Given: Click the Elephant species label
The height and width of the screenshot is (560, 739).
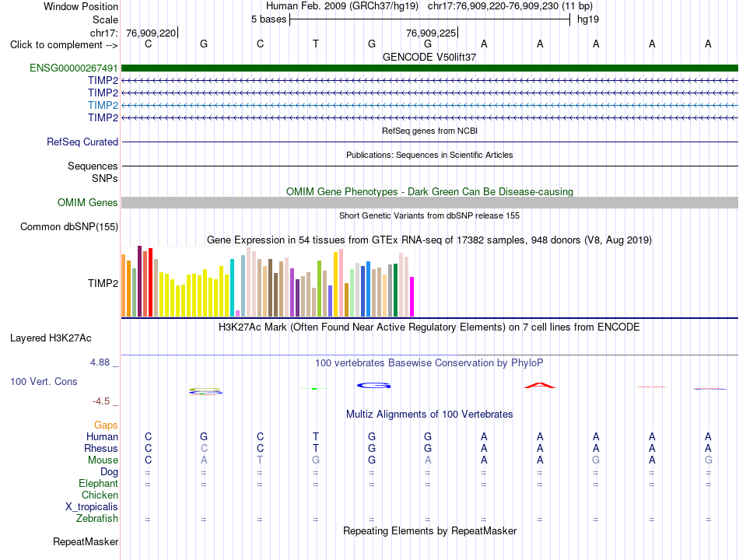Looking at the screenshot, I should tap(99, 484).
